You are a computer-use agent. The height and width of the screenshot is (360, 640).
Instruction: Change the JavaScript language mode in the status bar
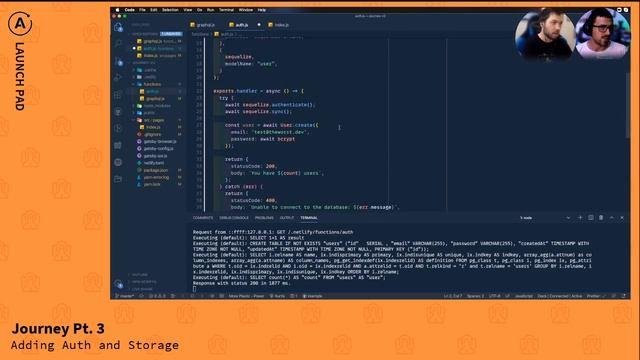click(523, 296)
